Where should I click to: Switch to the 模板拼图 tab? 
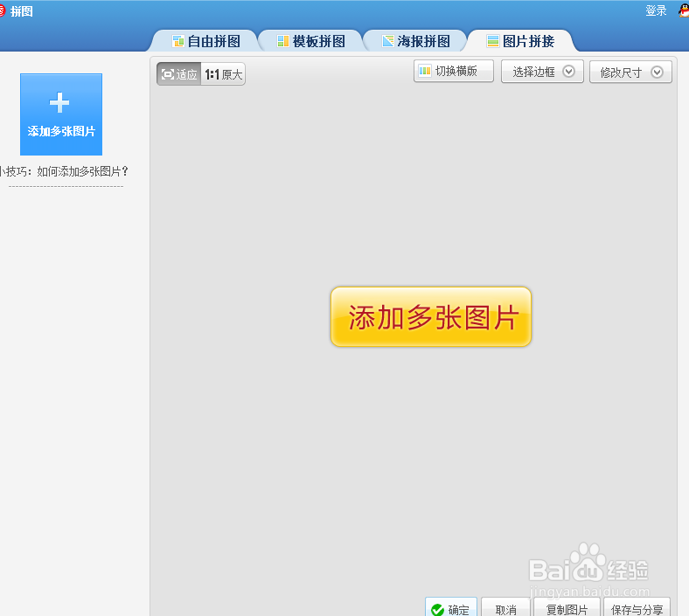coord(311,41)
